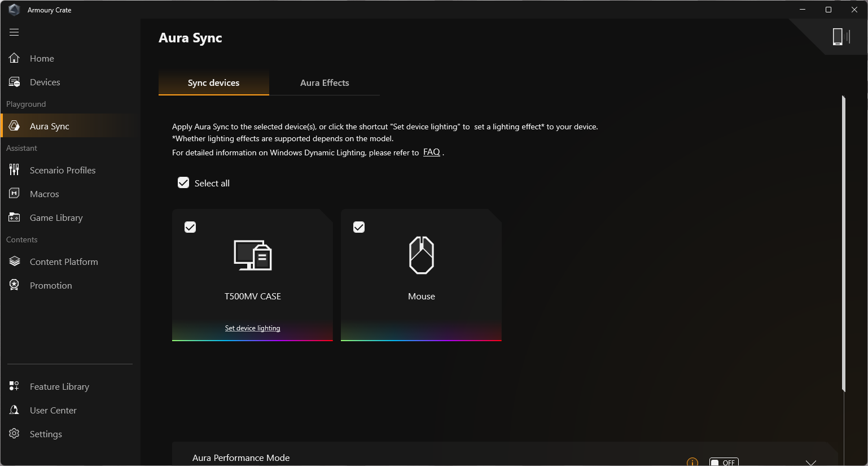Image resolution: width=868 pixels, height=466 pixels.
Task: Open Game Library in the sidebar
Action: (x=71, y=217)
